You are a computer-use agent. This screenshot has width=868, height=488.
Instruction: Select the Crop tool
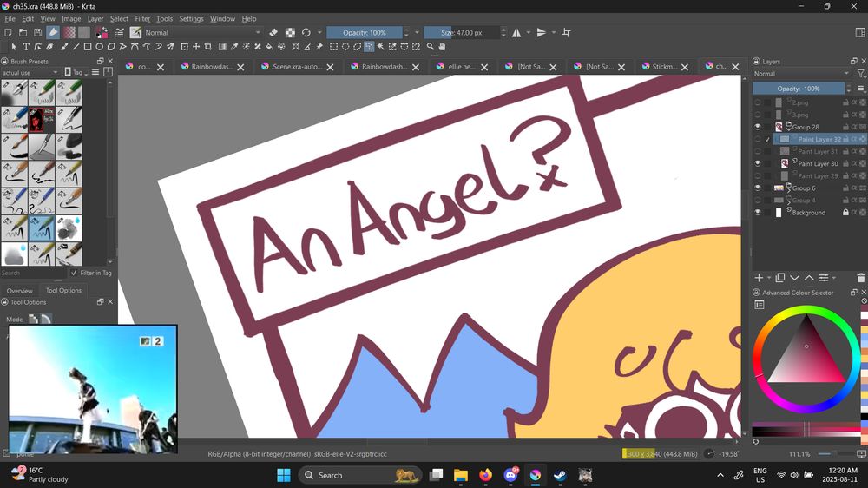click(x=208, y=47)
